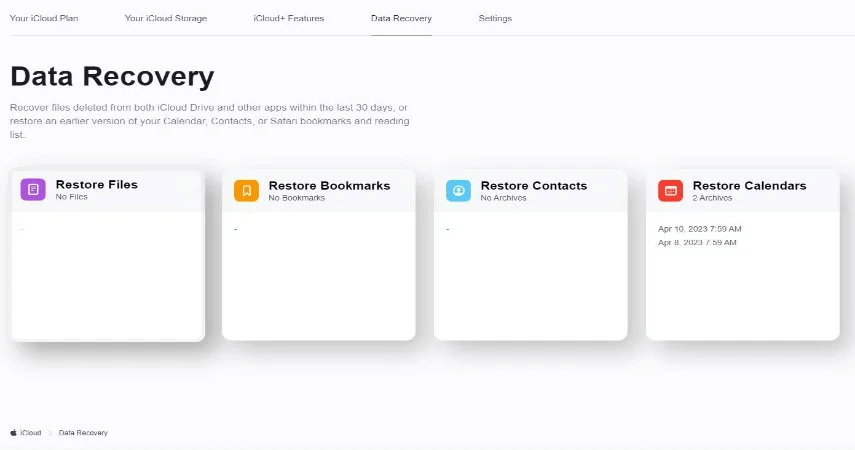
Task: Click the orange Restore Bookmarks icon
Action: pos(246,190)
